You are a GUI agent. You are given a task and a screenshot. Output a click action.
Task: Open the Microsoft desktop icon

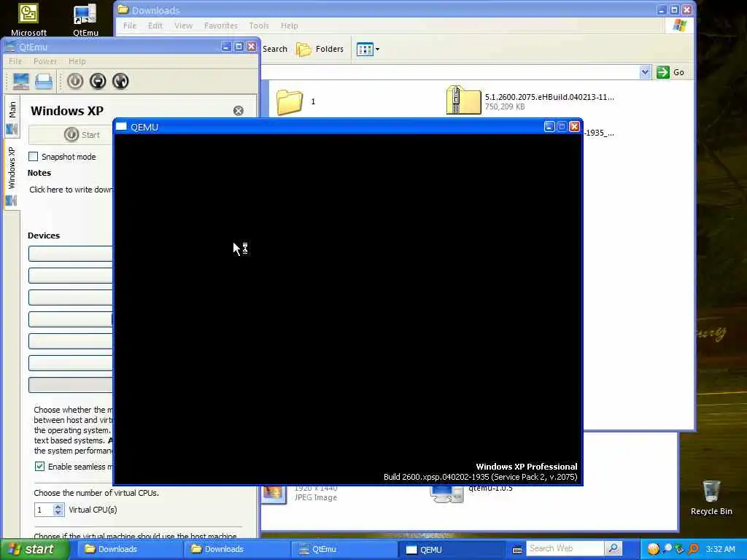click(28, 19)
